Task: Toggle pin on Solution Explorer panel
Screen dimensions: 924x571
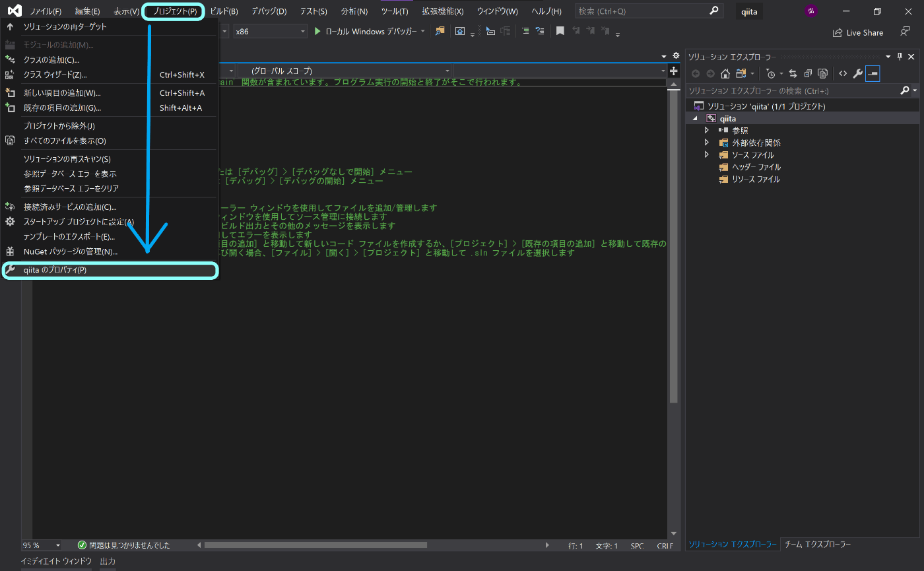Action: [900, 57]
